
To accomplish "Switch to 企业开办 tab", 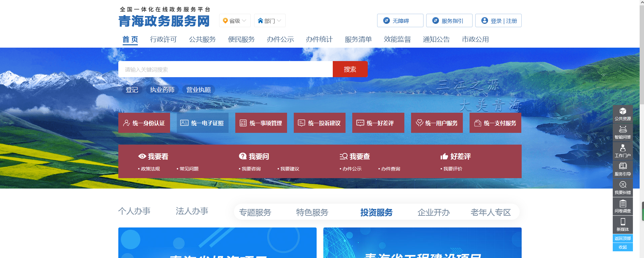I will click(434, 212).
